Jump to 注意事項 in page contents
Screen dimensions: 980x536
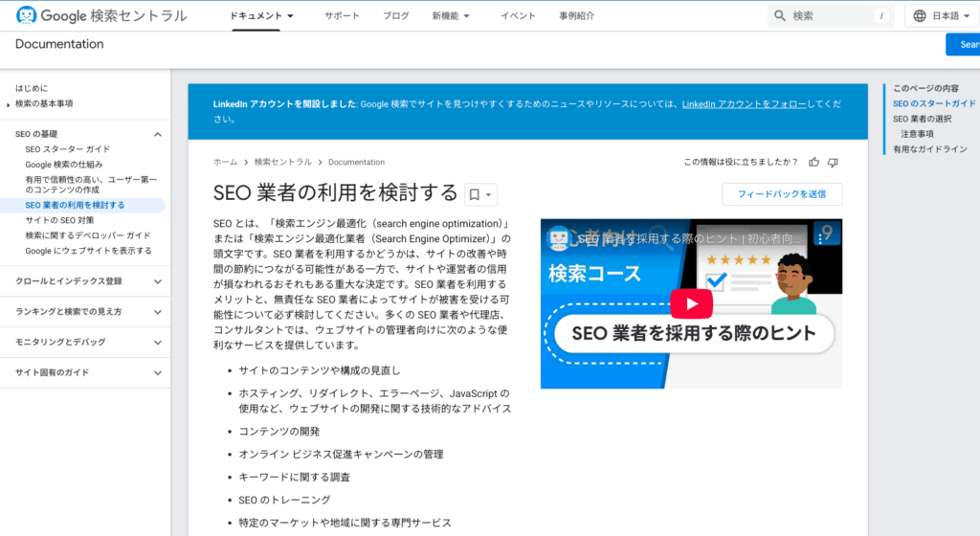[x=917, y=134]
